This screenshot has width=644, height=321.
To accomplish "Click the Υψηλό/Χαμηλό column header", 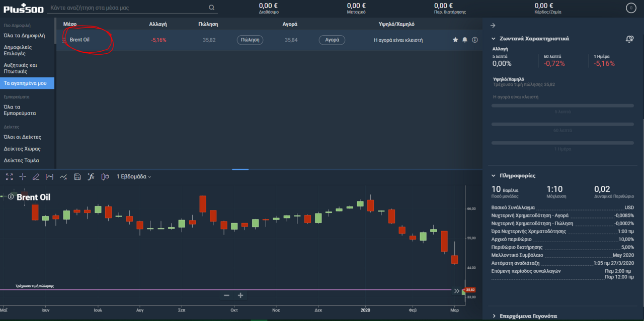I will [396, 24].
